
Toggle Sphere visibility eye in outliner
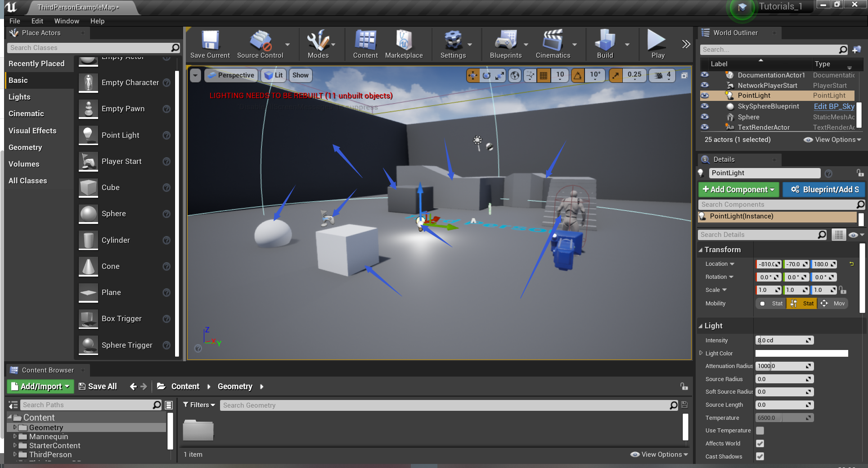click(705, 117)
